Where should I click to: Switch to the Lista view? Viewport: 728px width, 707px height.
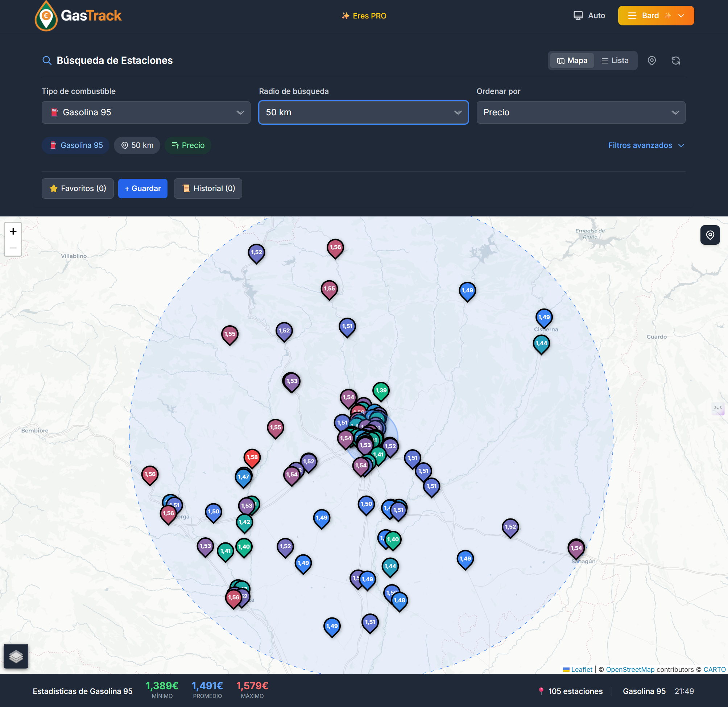click(x=615, y=61)
